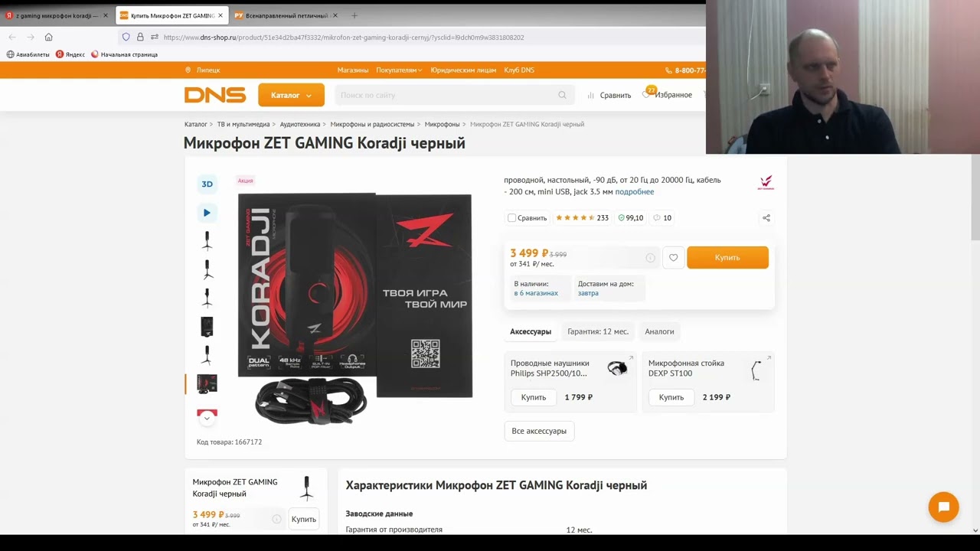Click the search magnifier icon
Viewport: 980px width, 551px height.
562,95
